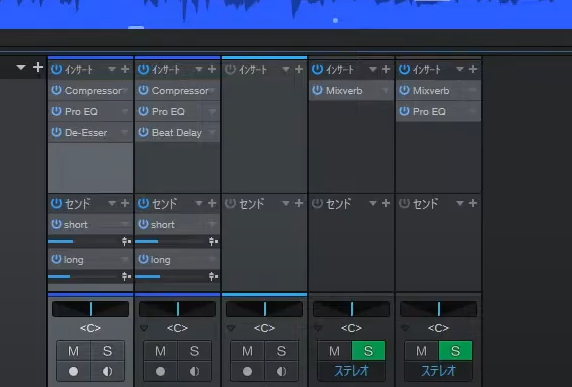Add an insert to the empty third channel
The image size is (572, 387).
point(299,69)
